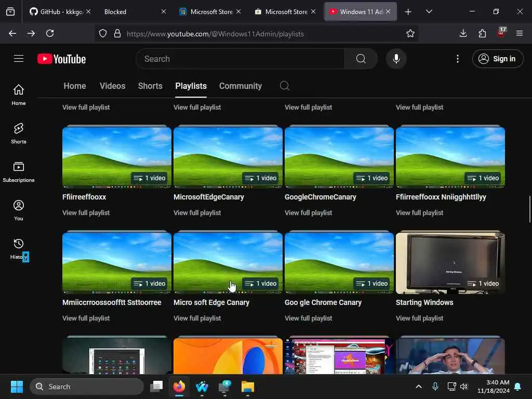Viewport: 532px width, 399px height.
Task: Open the Firefox downloads icon
Action: point(463,33)
